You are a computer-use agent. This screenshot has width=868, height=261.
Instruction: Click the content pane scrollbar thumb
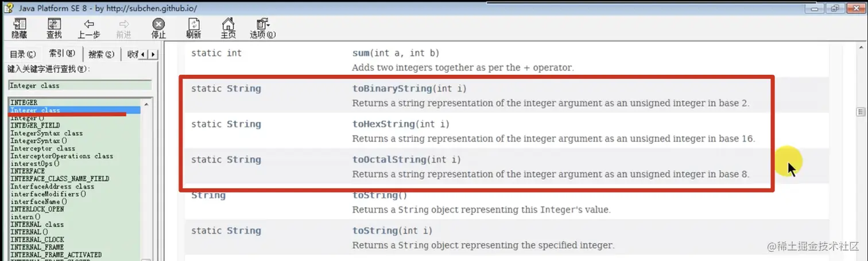(861, 112)
